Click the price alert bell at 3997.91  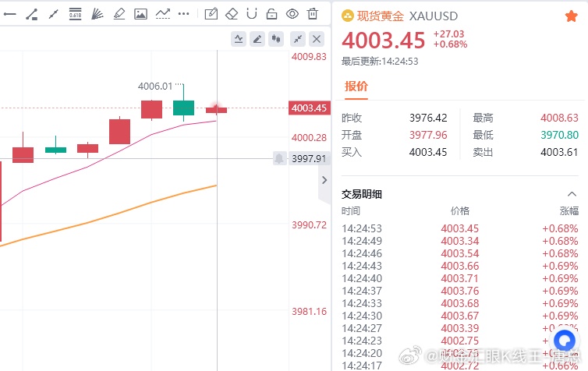click(279, 158)
